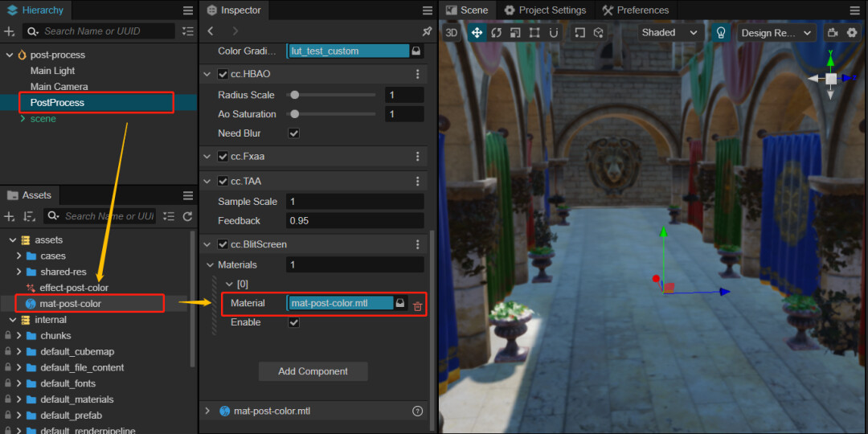This screenshot has width=868, height=434.
Task: Pin the Inspector with the pin icon
Action: (427, 31)
